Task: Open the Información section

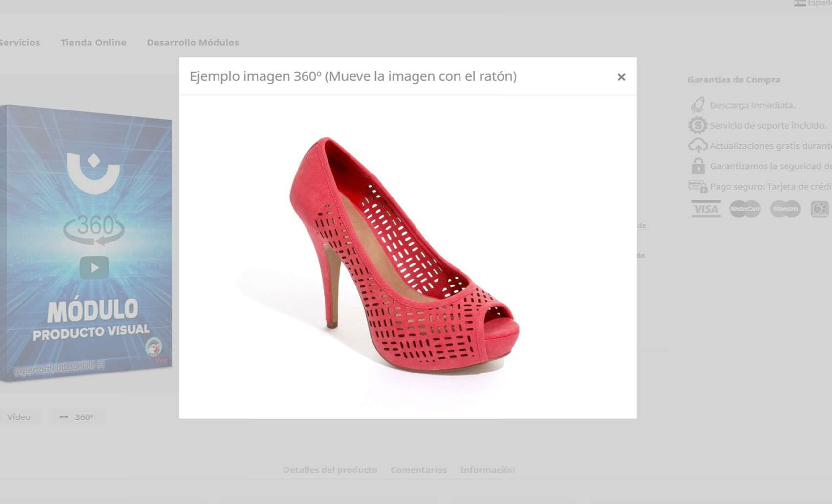Action: [x=487, y=470]
